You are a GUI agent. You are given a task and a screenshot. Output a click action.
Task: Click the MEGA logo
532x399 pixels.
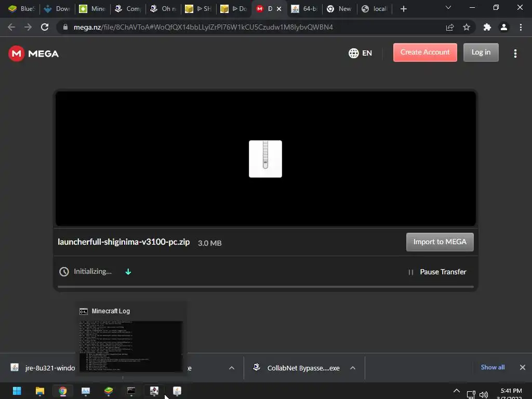pyautogui.click(x=34, y=54)
